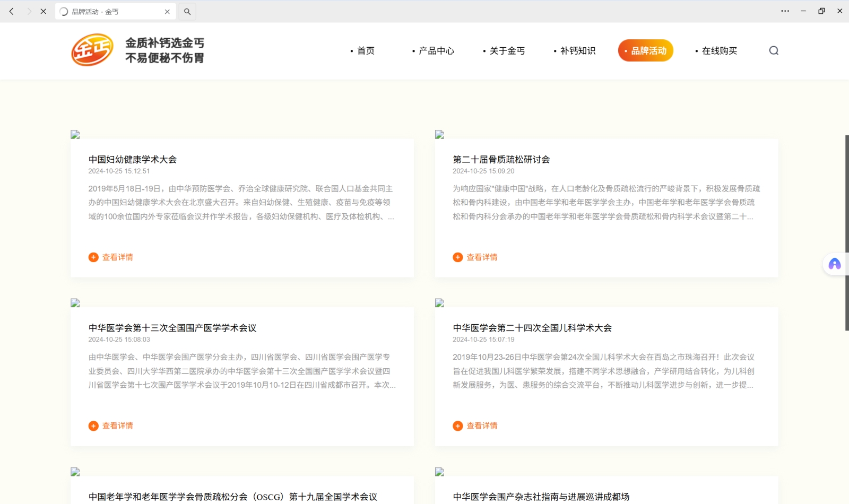Select the 首页 navigation item
This screenshot has height=504, width=849.
click(366, 50)
